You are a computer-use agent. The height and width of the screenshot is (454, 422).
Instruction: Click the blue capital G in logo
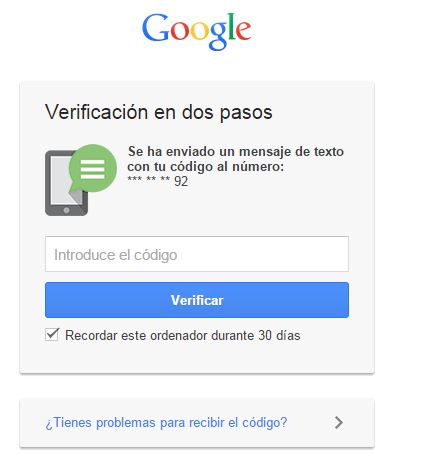[156, 28]
